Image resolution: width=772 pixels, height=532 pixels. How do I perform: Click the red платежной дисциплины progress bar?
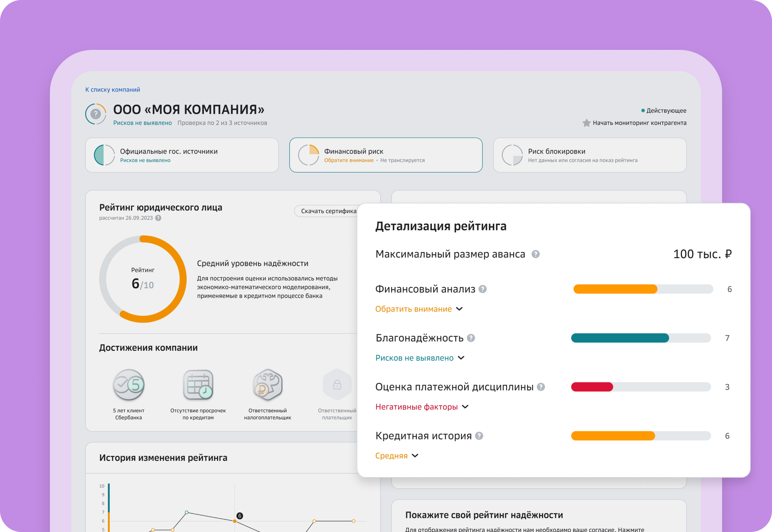point(641,387)
